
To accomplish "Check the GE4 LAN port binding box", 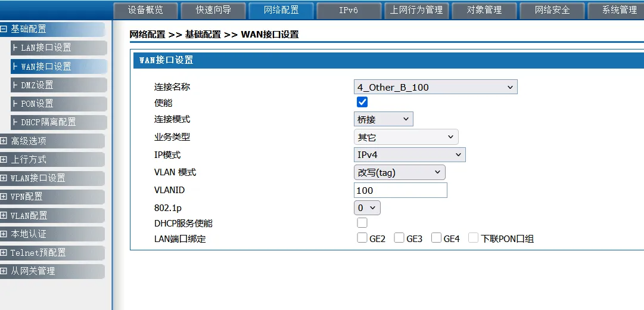I will click(436, 238).
